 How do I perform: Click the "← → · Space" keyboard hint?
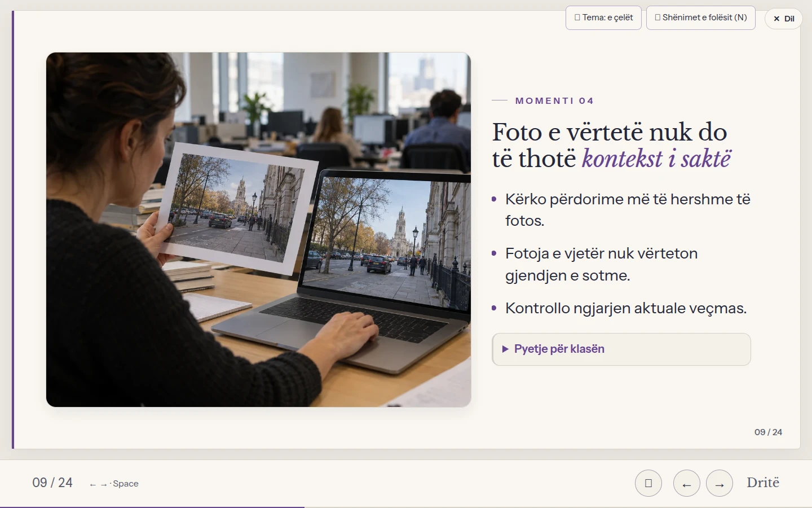114,484
